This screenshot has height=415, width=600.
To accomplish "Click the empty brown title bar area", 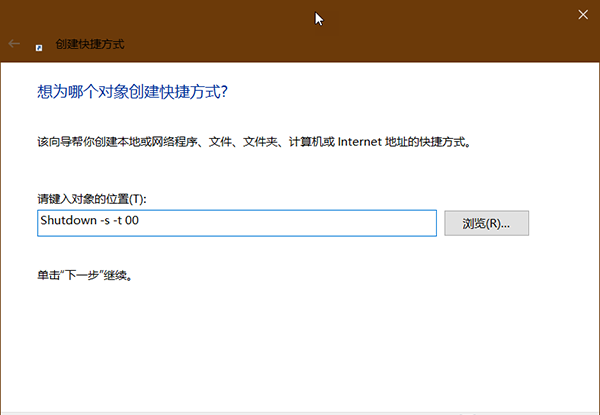I will pyautogui.click(x=200, y=14).
